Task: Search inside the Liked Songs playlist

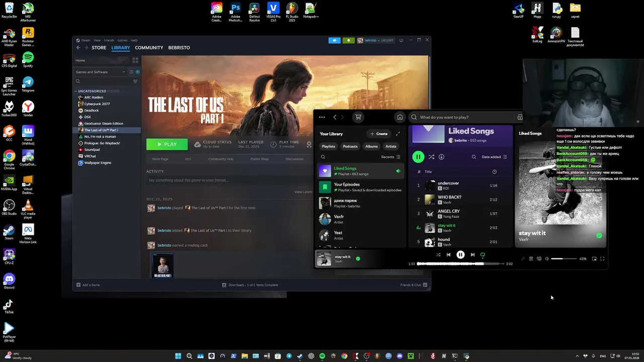Action: coord(474,157)
